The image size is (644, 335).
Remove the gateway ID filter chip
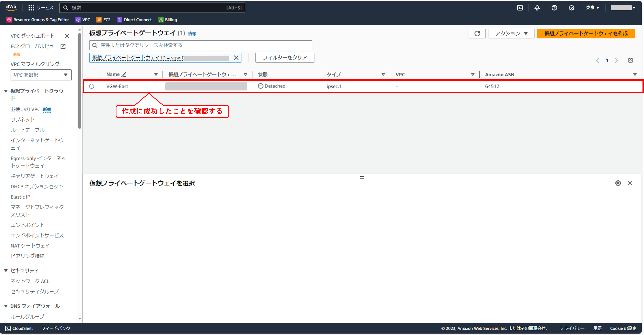236,58
